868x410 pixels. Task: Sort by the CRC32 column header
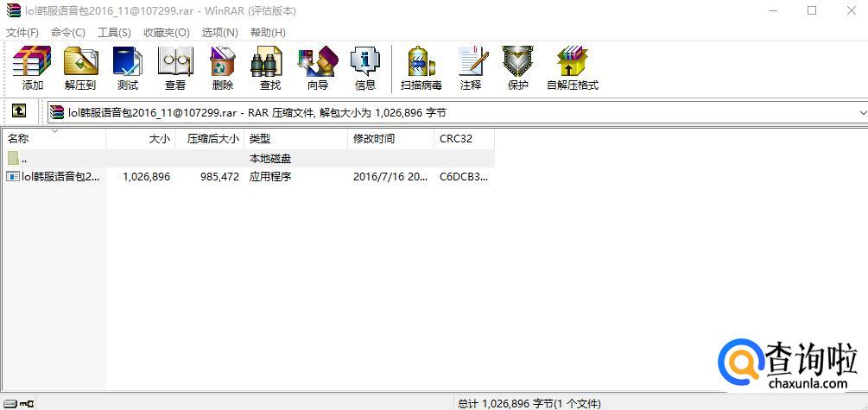click(x=464, y=139)
